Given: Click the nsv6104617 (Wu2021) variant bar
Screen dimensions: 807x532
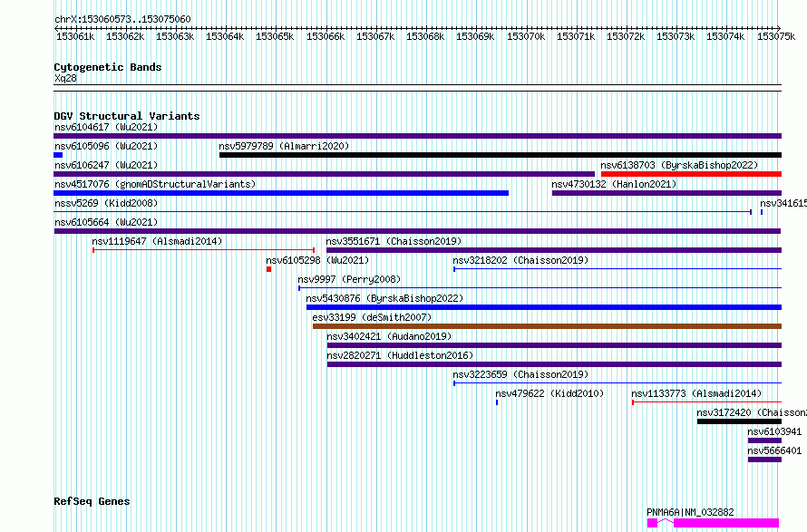Looking at the screenshot, I should (x=417, y=136).
